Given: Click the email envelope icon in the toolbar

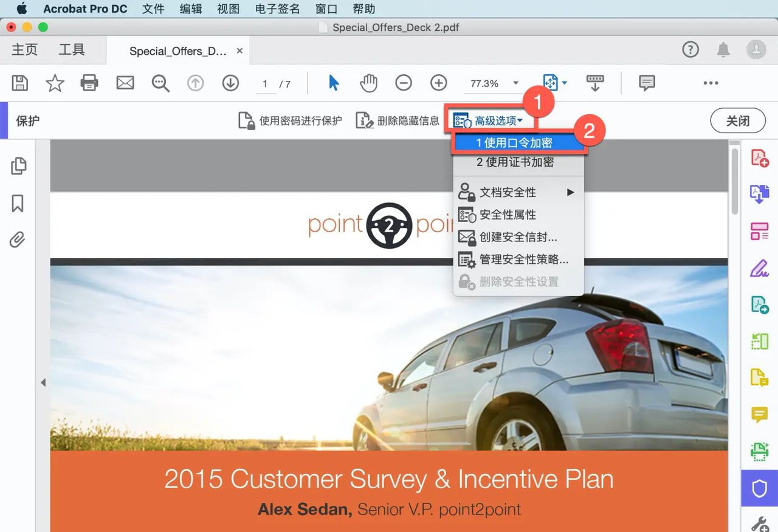Looking at the screenshot, I should coord(125,83).
